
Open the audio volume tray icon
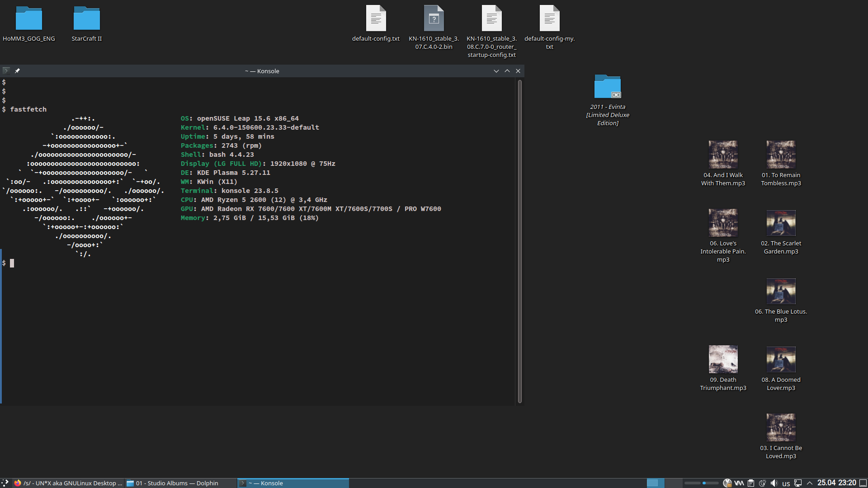point(774,483)
